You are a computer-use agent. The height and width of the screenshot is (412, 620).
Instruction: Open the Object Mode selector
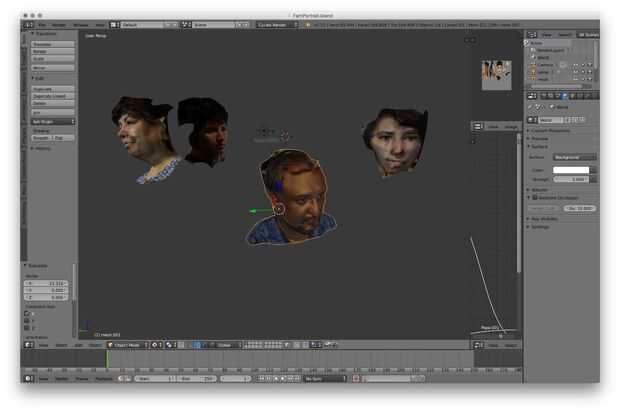point(126,345)
